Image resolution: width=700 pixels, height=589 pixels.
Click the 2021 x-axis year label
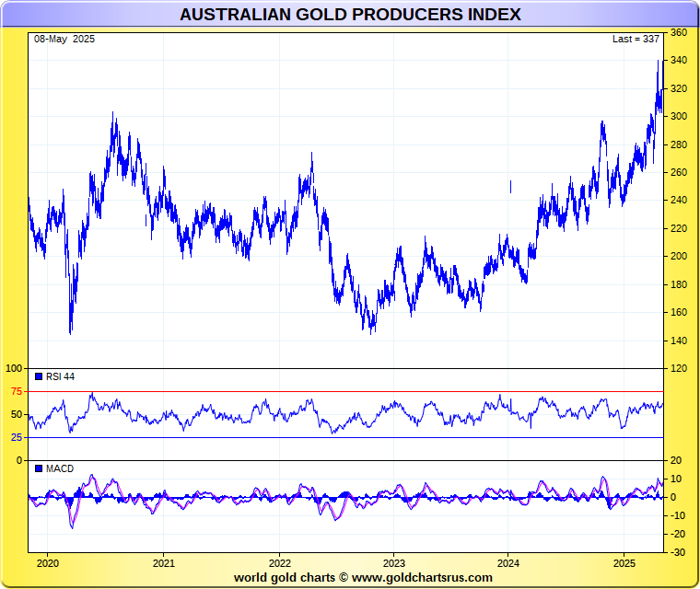click(x=164, y=563)
